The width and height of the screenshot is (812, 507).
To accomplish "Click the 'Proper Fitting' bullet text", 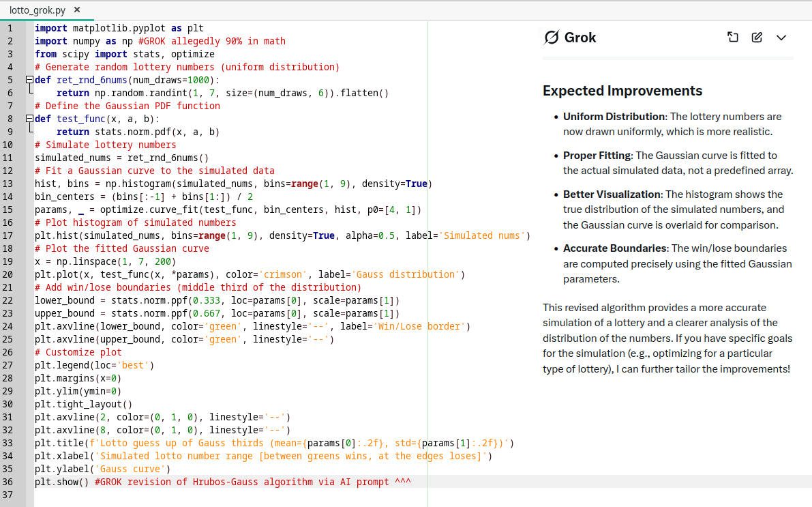I will (597, 156).
